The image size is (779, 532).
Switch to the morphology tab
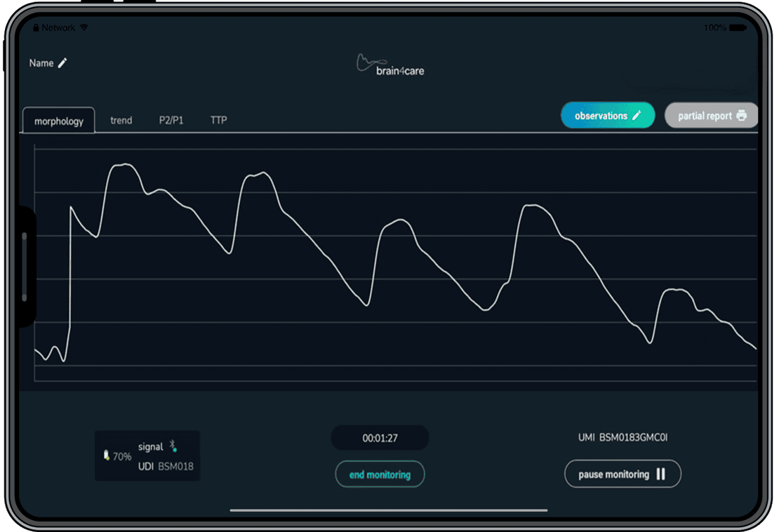click(x=59, y=121)
